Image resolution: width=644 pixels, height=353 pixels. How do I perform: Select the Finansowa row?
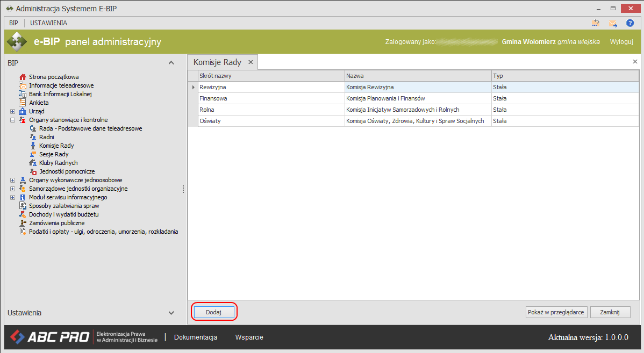pos(413,98)
